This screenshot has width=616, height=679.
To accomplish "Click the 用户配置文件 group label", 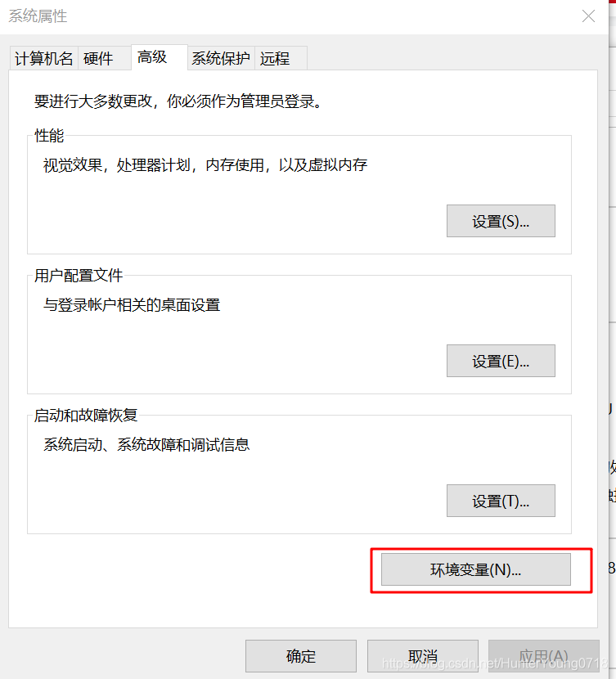I will [x=79, y=276].
